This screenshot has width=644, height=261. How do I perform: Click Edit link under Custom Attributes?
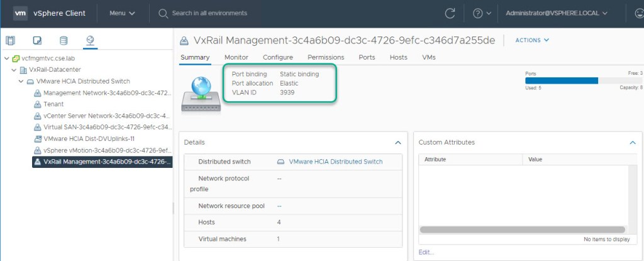[x=426, y=252]
